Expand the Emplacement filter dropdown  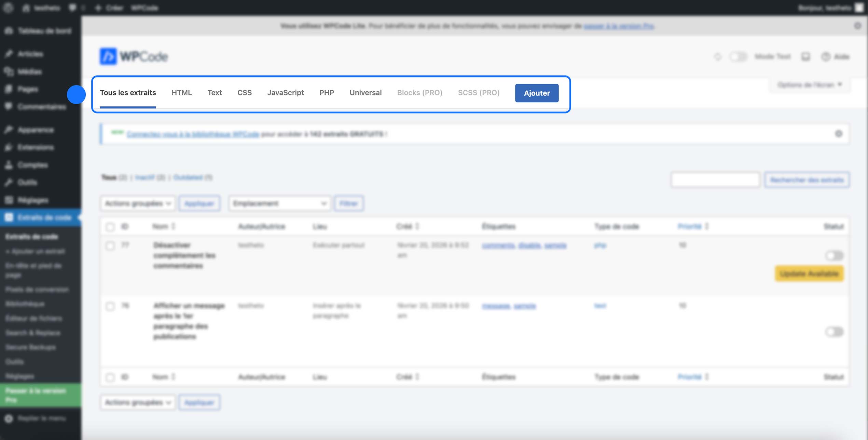pyautogui.click(x=279, y=203)
